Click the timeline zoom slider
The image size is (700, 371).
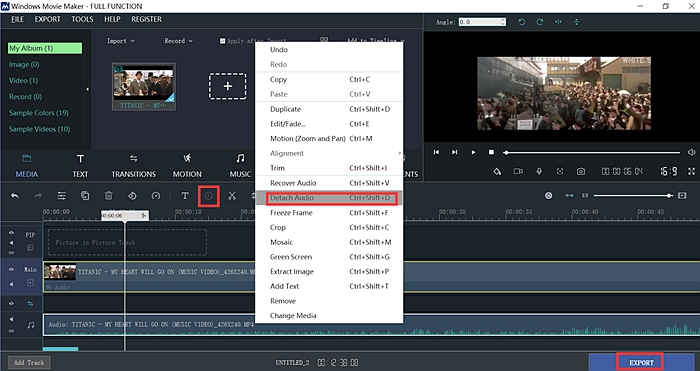pyautogui.click(x=633, y=196)
